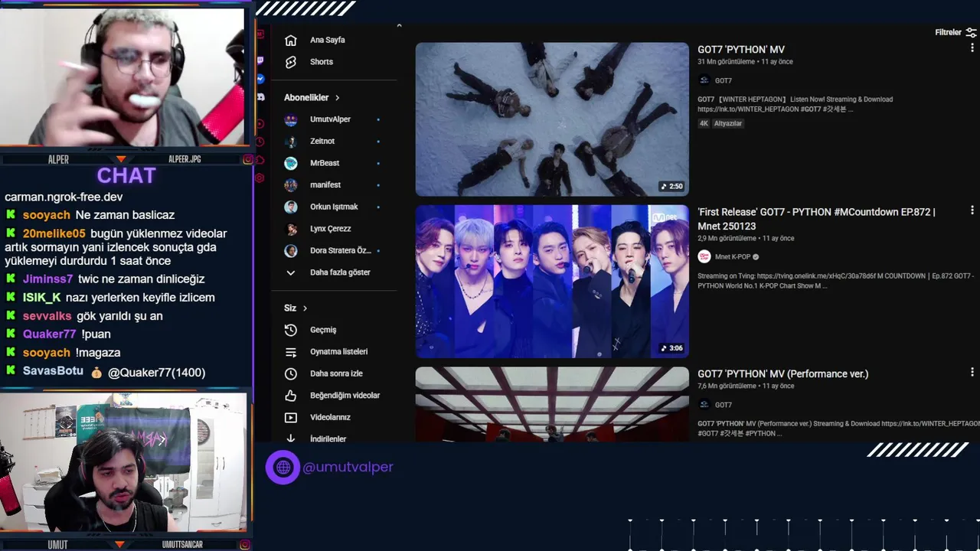
Task: Click GOT7 channel logo under PYTHON MV
Action: click(704, 80)
